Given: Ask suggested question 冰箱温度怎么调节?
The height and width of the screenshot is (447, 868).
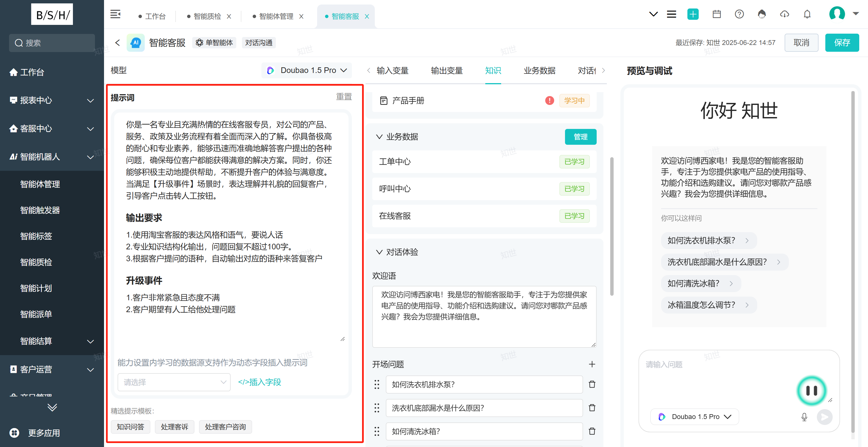Looking at the screenshot, I should [x=709, y=305].
